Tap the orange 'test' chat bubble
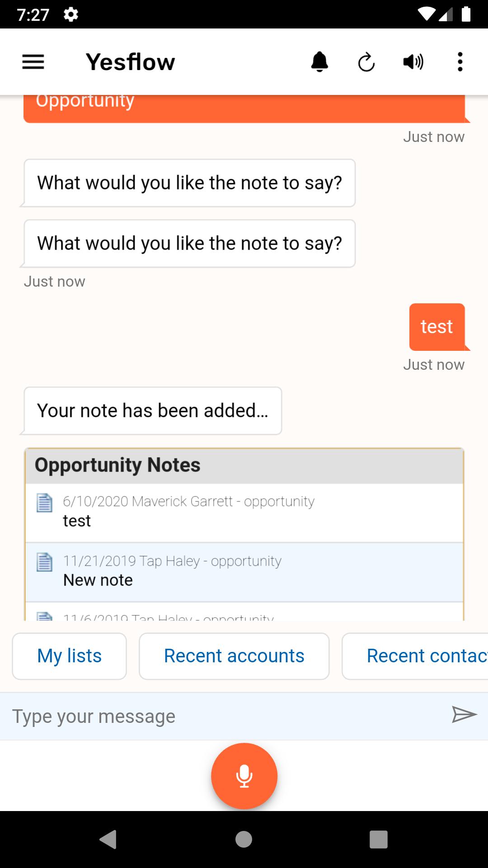 click(x=437, y=327)
